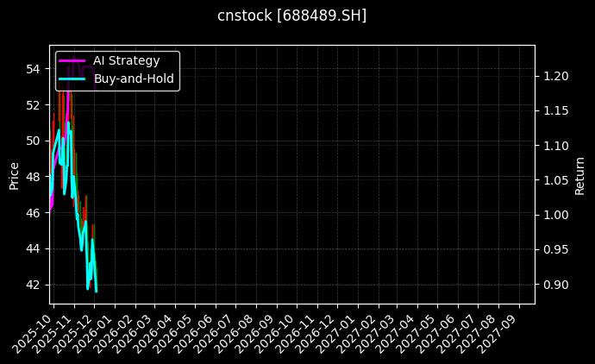Click the 2026-01 date tick label
Image resolution: width=595 pixels, height=364 pixels.
[x=93, y=332]
